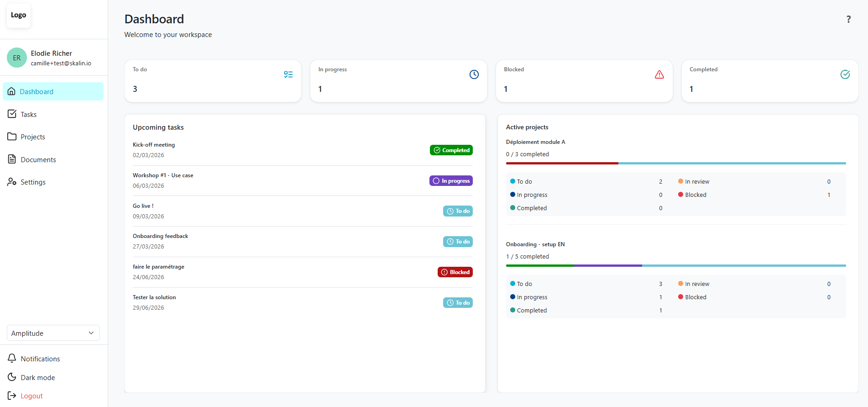
Task: Click the Déploiement module A progress bar
Action: 676,163
